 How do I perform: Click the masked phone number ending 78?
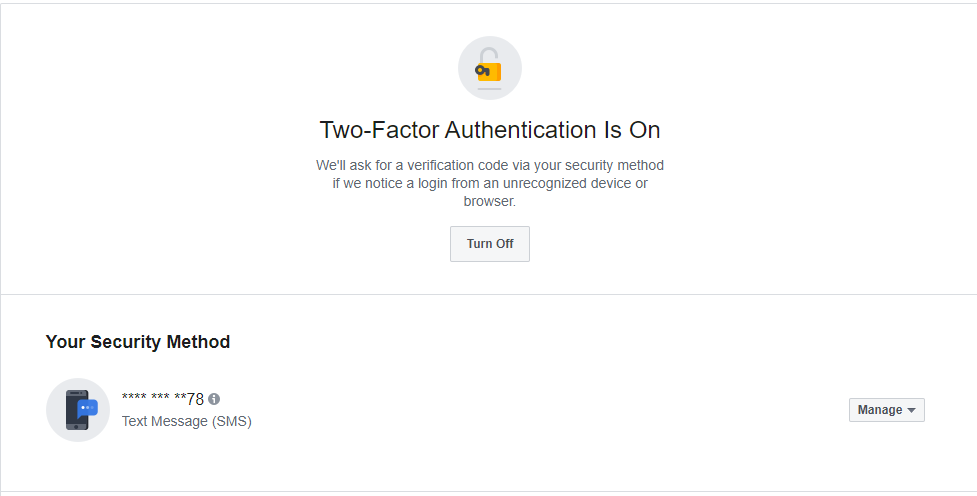pyautogui.click(x=163, y=399)
